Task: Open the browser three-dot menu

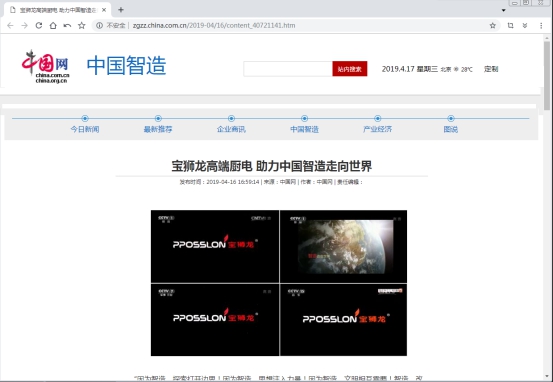Action: [541, 25]
